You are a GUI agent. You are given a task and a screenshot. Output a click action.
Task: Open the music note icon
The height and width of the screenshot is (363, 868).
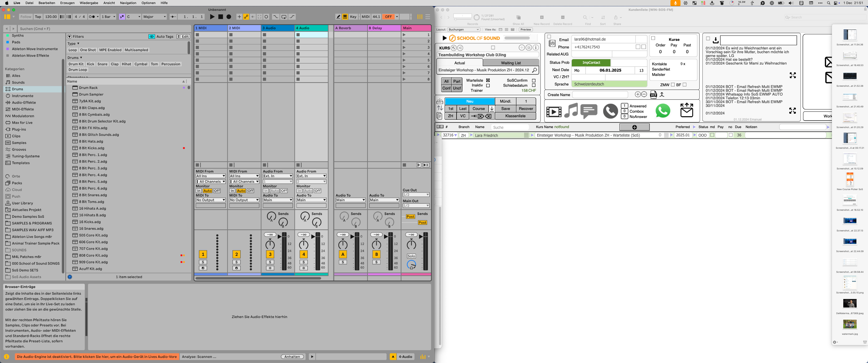tap(571, 111)
